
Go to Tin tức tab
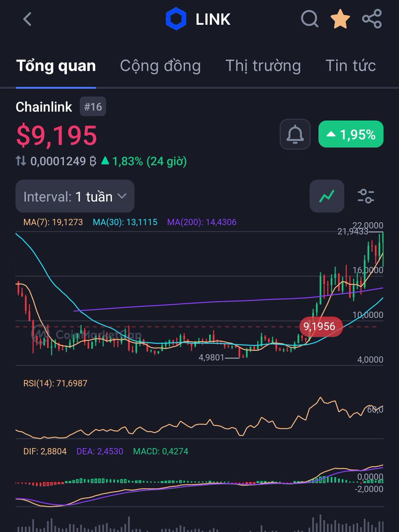[351, 66]
